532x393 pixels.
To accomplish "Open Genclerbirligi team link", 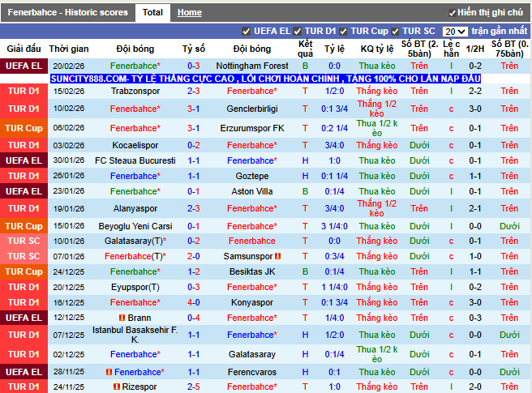I will (x=252, y=109).
